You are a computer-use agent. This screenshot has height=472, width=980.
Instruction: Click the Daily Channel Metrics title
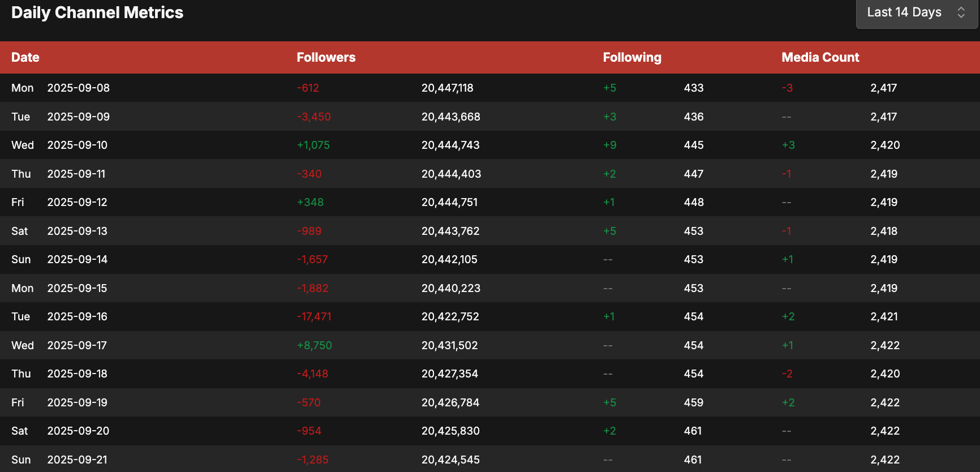(97, 12)
